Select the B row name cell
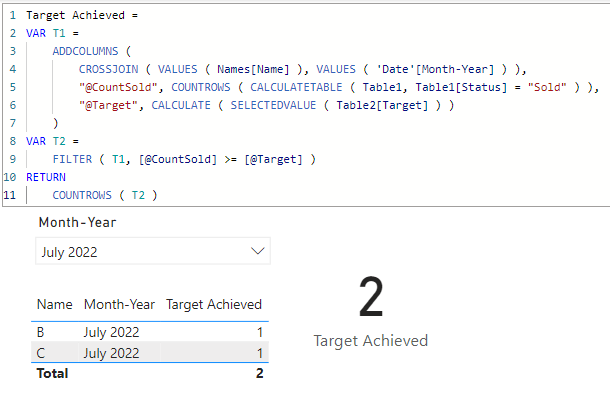Image resolution: width=610 pixels, height=409 pixels. (40, 332)
